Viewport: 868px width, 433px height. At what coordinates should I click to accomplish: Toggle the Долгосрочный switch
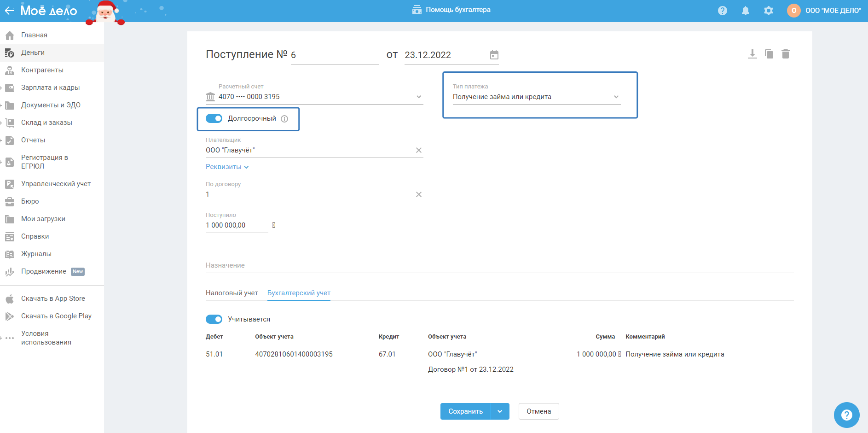214,118
